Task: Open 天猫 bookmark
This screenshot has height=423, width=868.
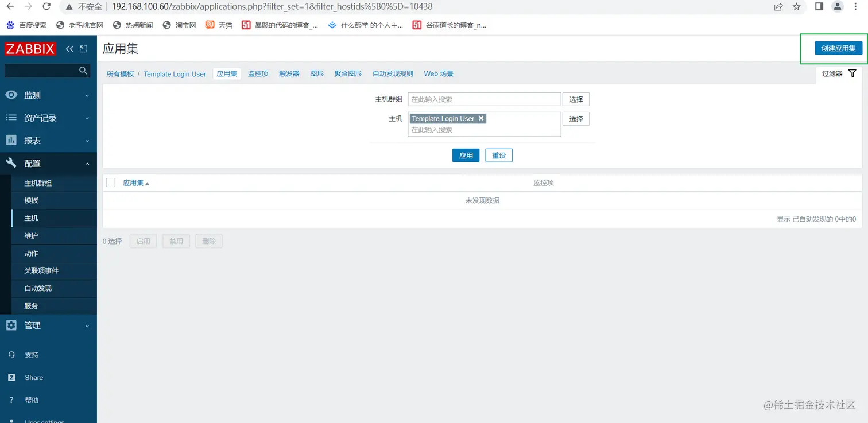Action: click(219, 25)
